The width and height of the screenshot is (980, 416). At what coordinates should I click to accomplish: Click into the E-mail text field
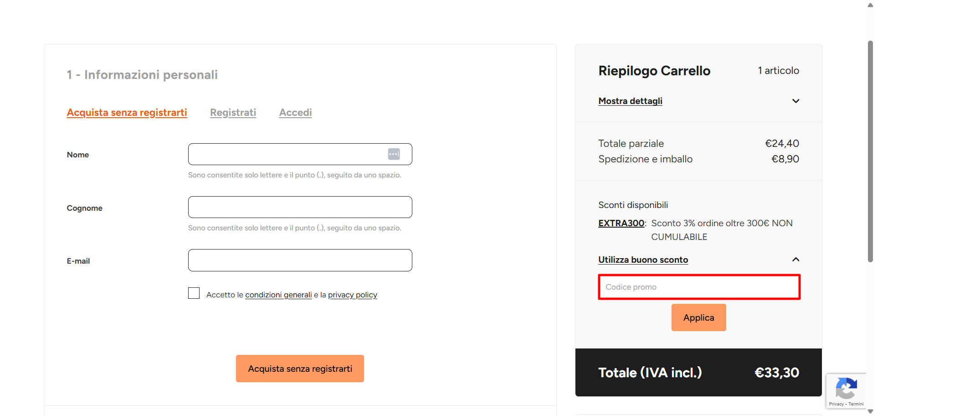coord(300,260)
